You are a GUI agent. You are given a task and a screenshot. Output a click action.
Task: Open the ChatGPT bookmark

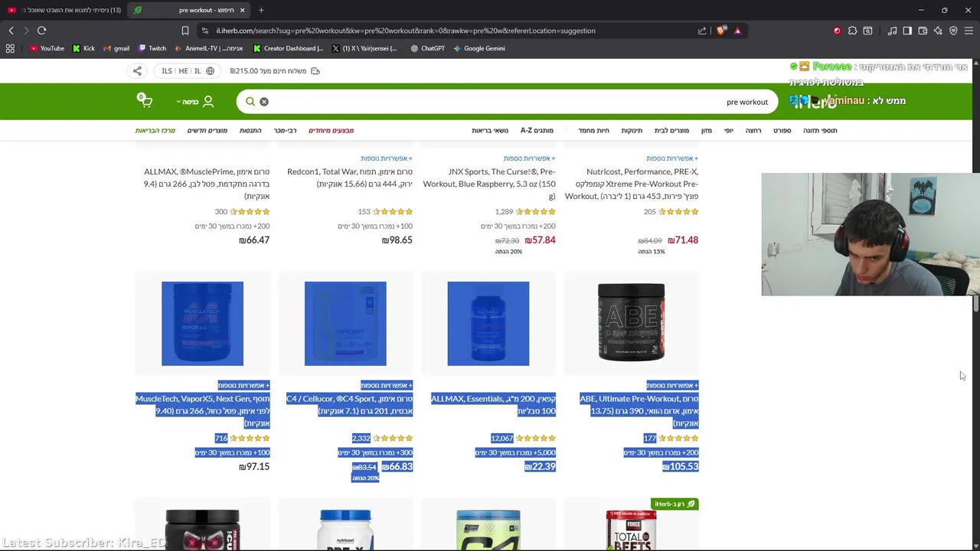click(x=427, y=48)
